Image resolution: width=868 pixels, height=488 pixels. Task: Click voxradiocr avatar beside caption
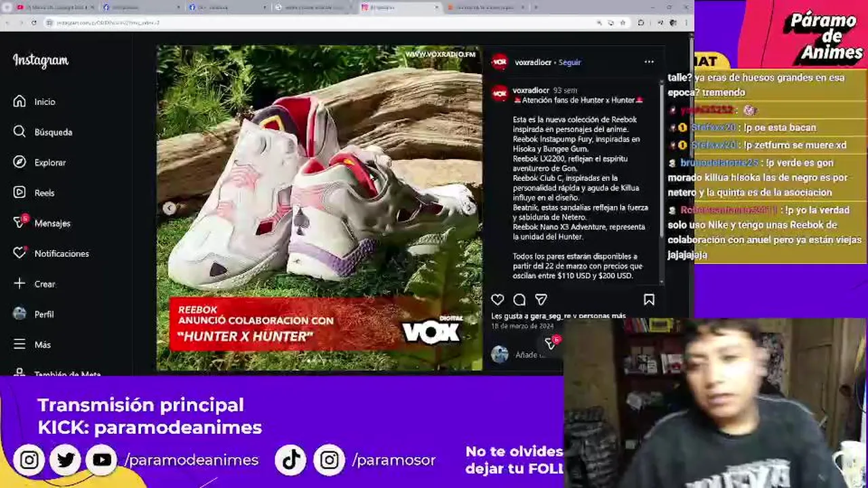coord(500,93)
